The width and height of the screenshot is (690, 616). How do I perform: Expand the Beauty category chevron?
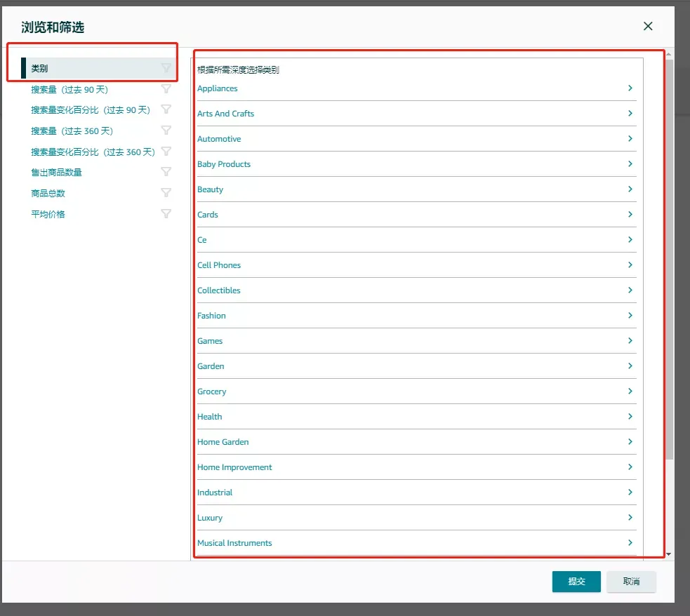click(630, 189)
